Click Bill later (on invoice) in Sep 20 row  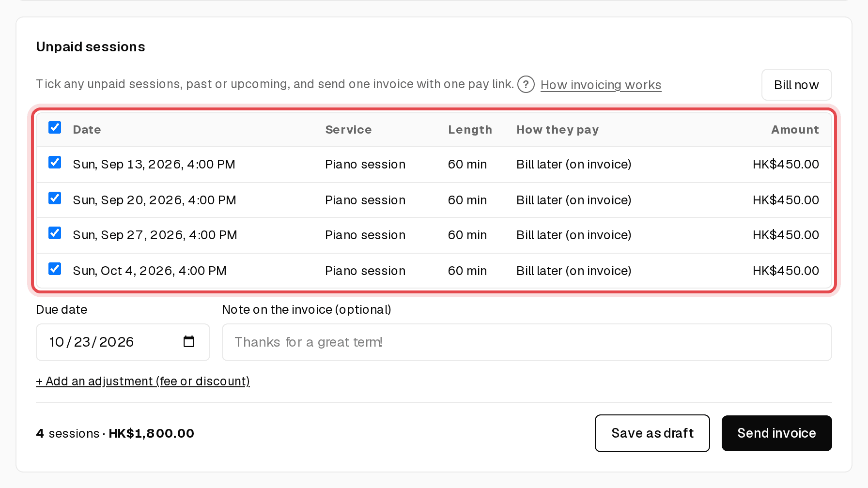(x=574, y=200)
